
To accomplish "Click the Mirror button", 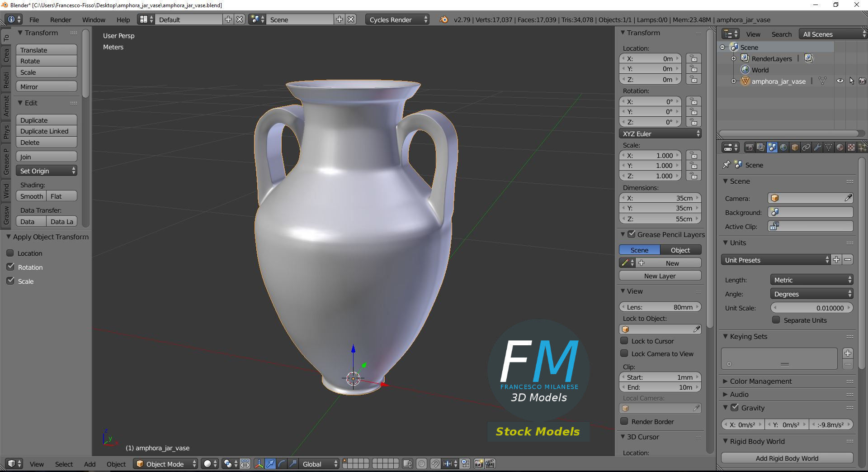I will click(47, 86).
